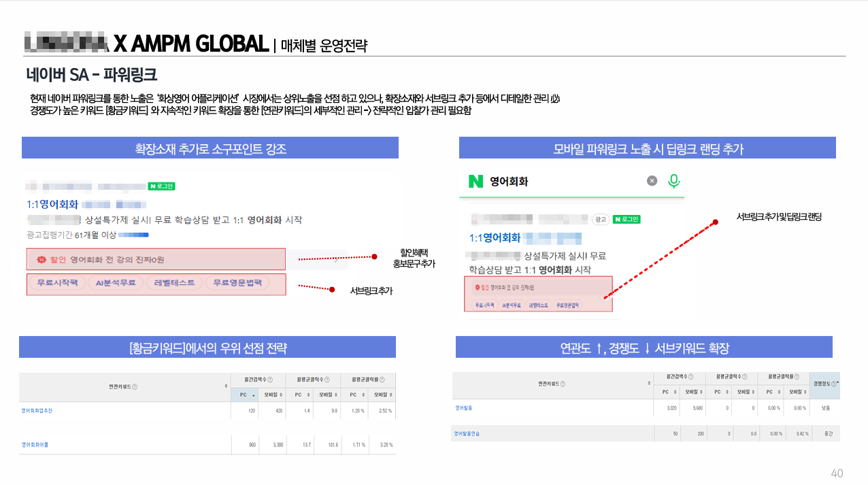Screen dimensions: 868x485
Task: Open 월평균클릭률 help icon in 황금키워드 table
Action: 382,380
